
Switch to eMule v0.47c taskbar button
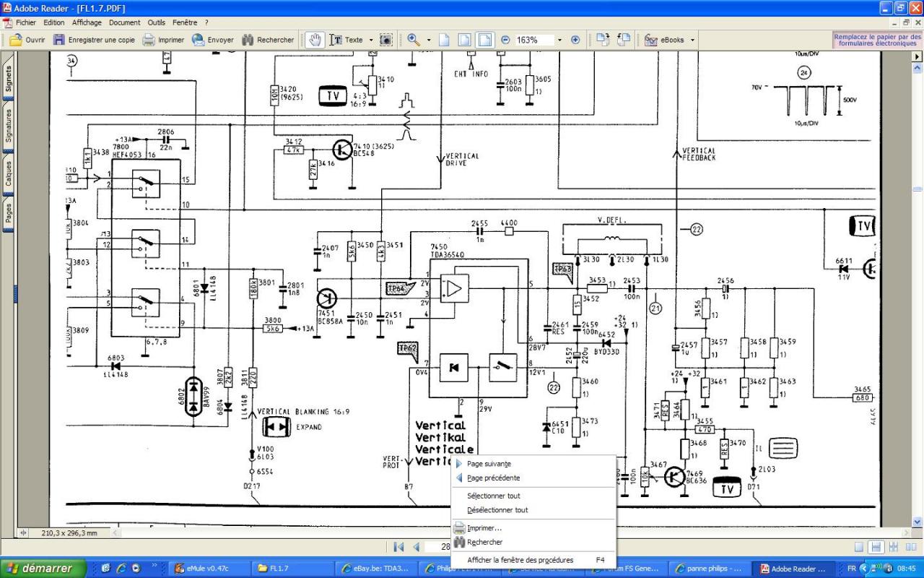(209, 569)
